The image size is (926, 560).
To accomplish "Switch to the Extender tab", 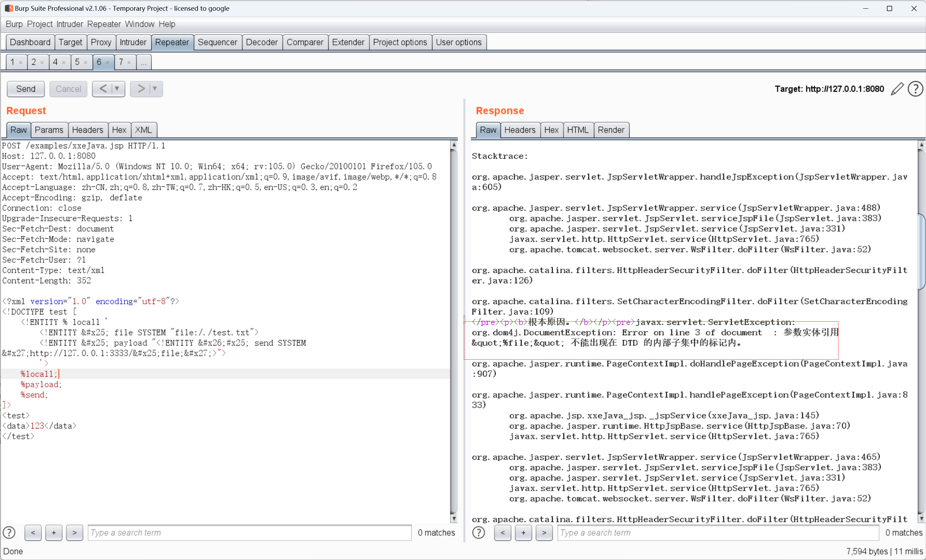I will click(348, 42).
